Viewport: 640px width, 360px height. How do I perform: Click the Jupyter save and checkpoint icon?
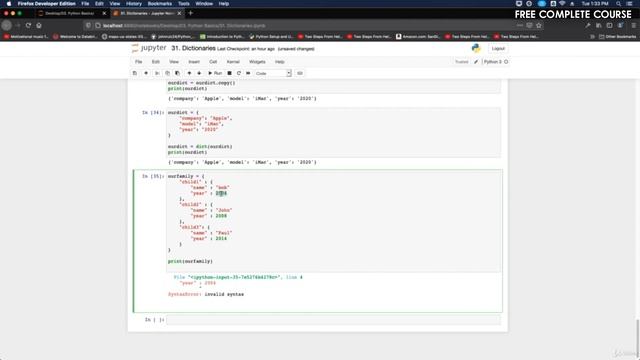click(x=135, y=73)
